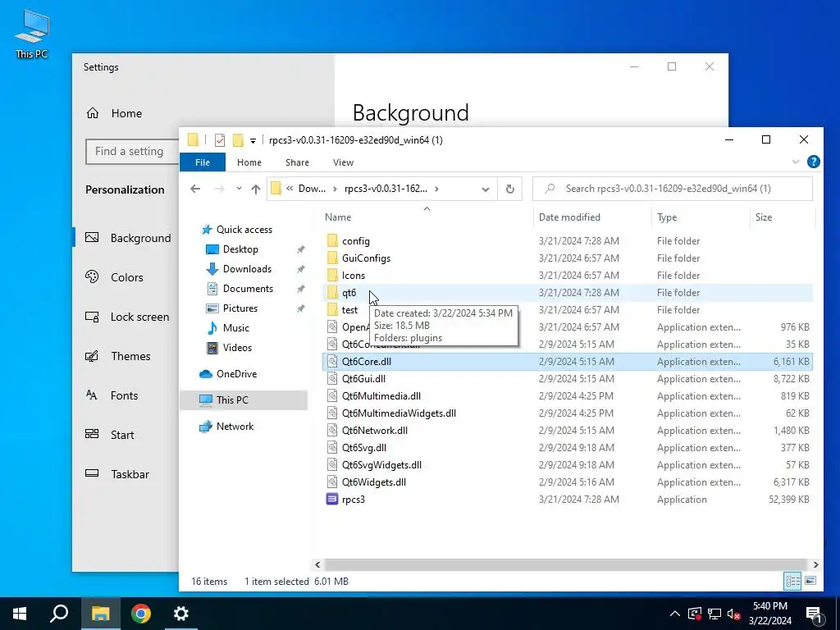Open recent locations dropdown
The height and width of the screenshot is (630, 840).
tap(239, 189)
